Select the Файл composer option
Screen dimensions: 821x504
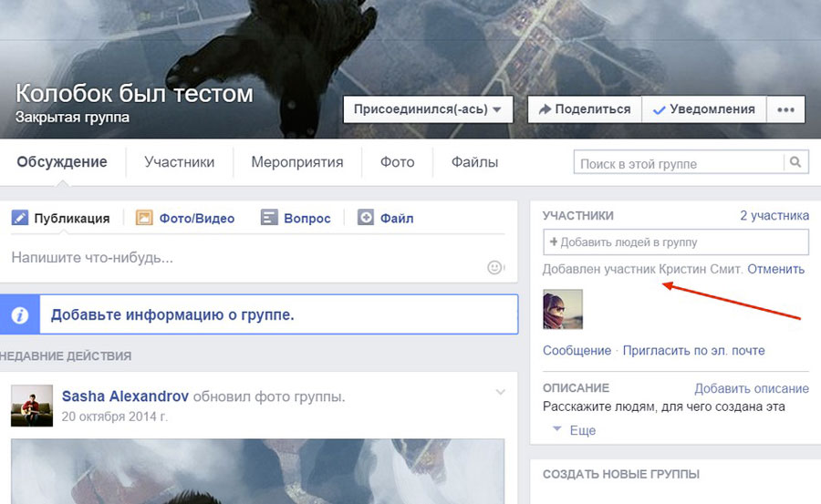(385, 218)
